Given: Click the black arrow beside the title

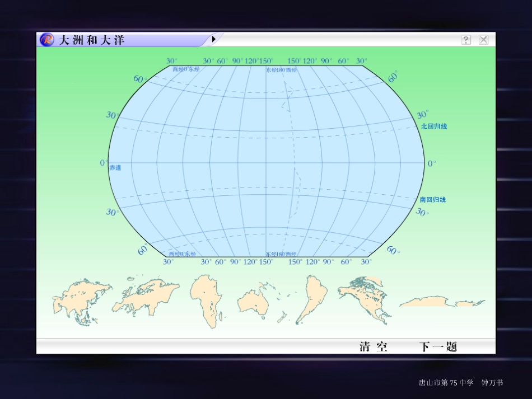Looking at the screenshot, I should [x=213, y=39].
